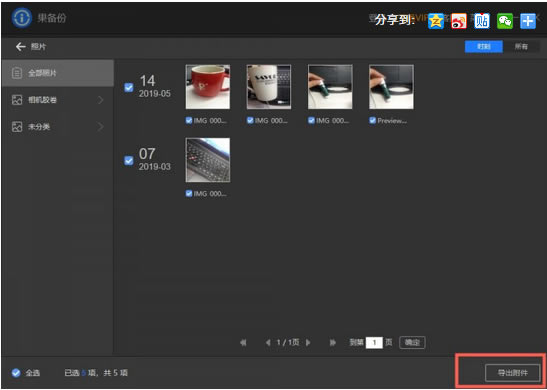547x390 pixels.
Task: Share to Weibo via red icon
Action: click(x=459, y=21)
